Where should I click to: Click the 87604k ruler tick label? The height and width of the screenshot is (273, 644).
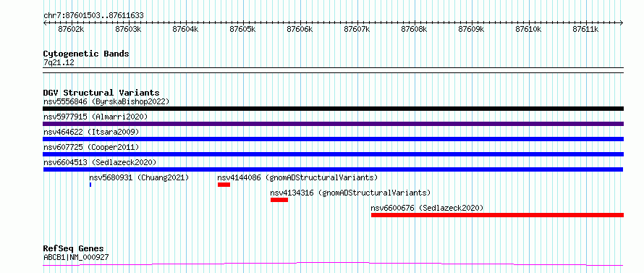(x=186, y=29)
